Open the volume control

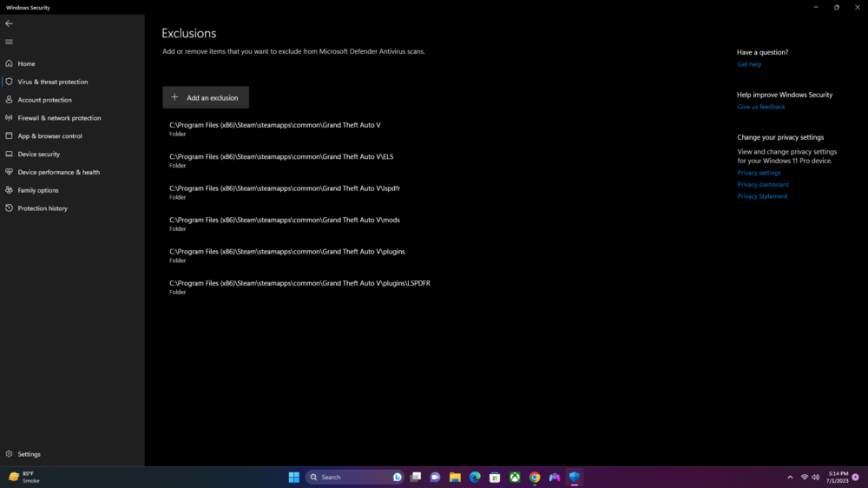click(x=815, y=477)
